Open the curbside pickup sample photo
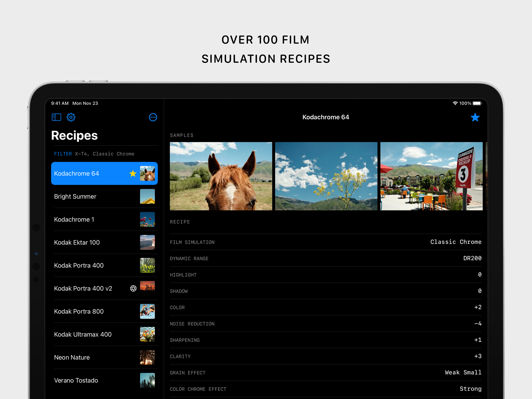The height and width of the screenshot is (399, 532). (x=431, y=176)
